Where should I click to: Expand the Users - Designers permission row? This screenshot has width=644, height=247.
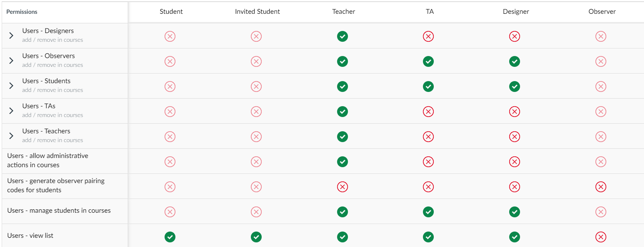click(11, 36)
